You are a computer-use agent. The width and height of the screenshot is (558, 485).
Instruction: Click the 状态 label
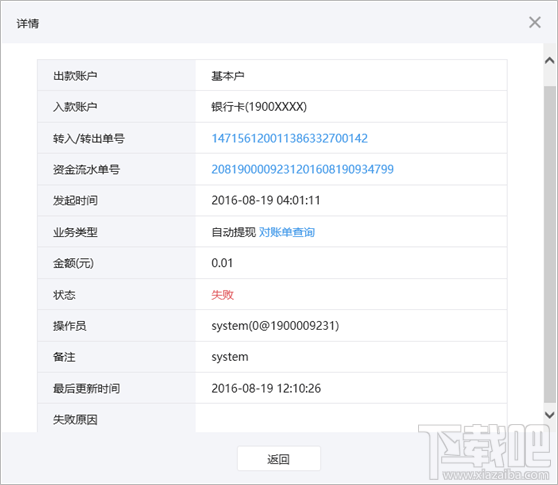pyautogui.click(x=64, y=295)
